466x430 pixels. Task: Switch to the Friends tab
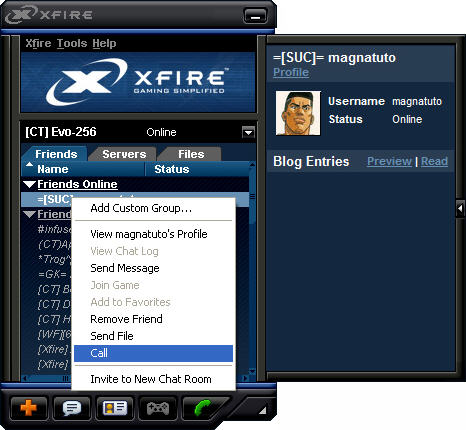pyautogui.click(x=56, y=154)
